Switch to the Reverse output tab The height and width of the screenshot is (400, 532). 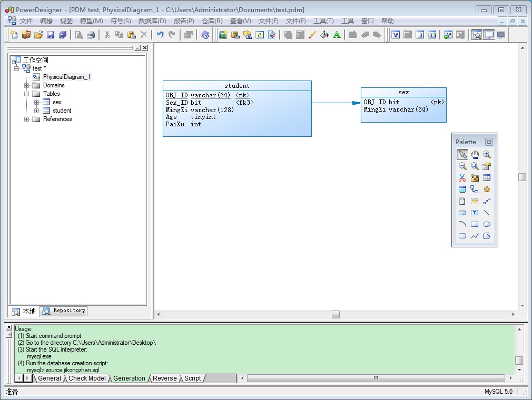coord(164,378)
